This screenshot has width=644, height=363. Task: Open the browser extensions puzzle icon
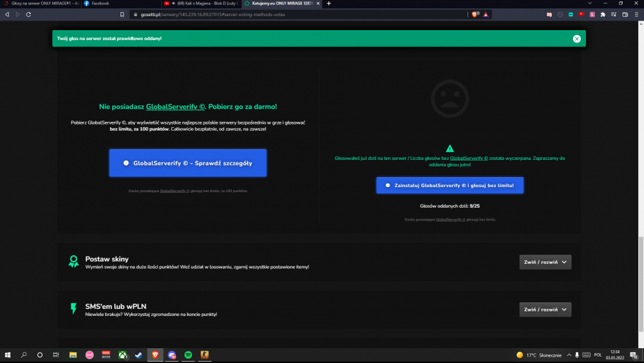[603, 14]
